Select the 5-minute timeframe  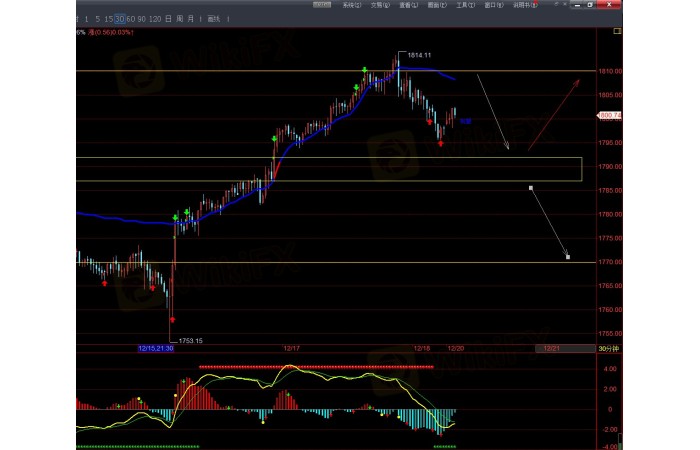coord(98,19)
